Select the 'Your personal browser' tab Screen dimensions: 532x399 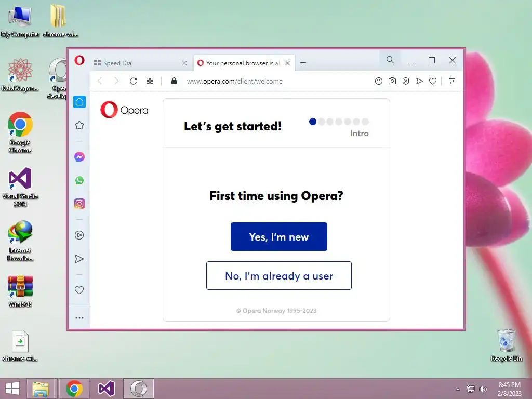point(244,63)
